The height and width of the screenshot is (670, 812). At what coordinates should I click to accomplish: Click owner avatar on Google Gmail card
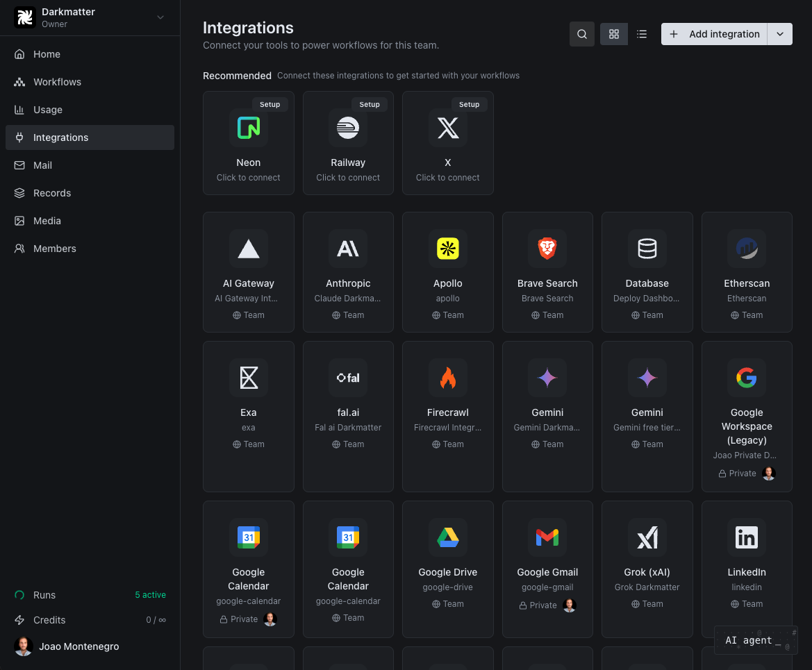pyautogui.click(x=570, y=605)
